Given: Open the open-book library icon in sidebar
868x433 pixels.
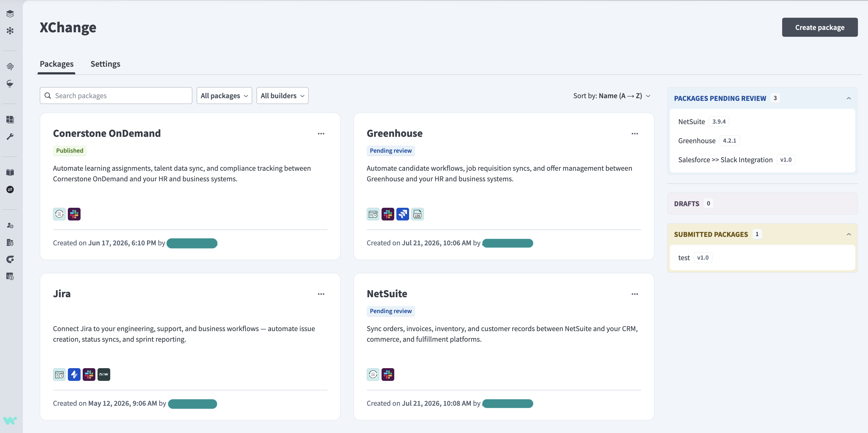Looking at the screenshot, I should (x=10, y=172).
